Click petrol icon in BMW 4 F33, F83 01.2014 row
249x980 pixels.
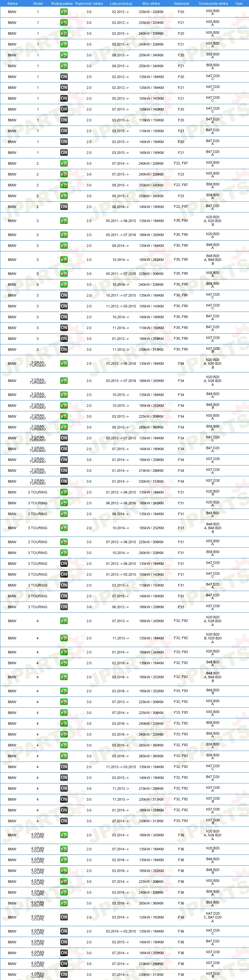(x=64, y=652)
